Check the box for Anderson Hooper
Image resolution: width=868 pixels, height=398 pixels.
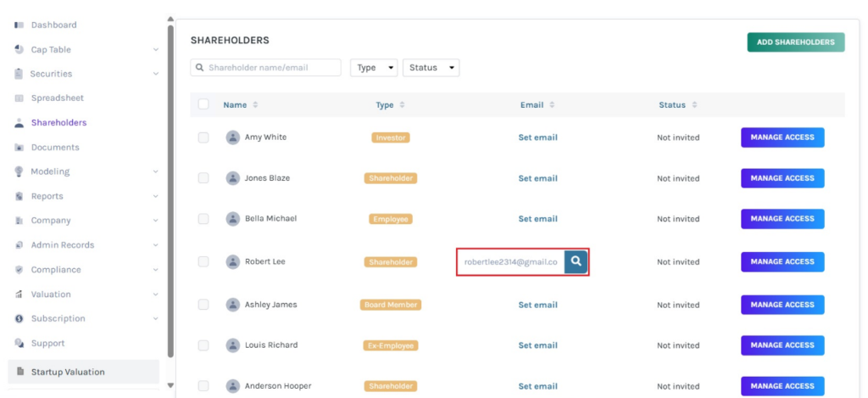point(203,386)
